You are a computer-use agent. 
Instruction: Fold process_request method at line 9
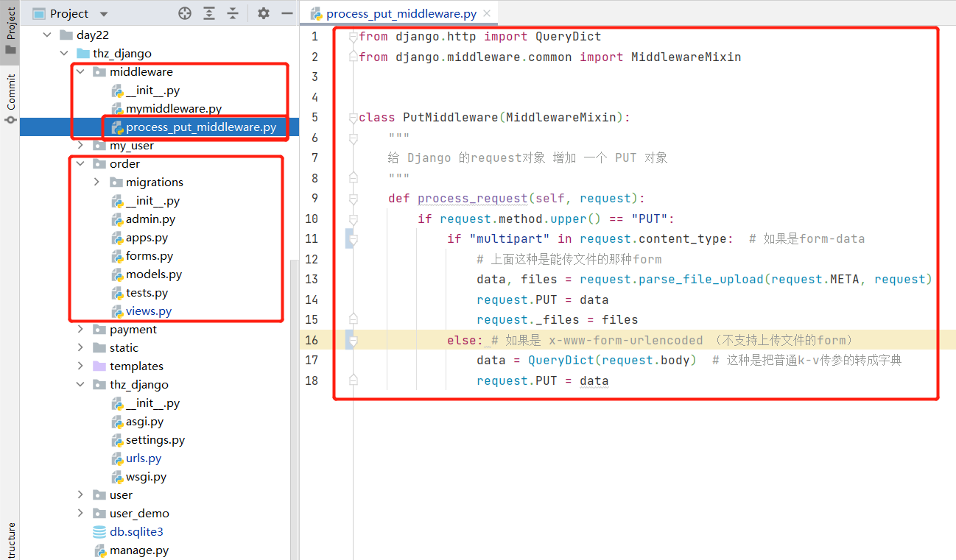tap(354, 198)
